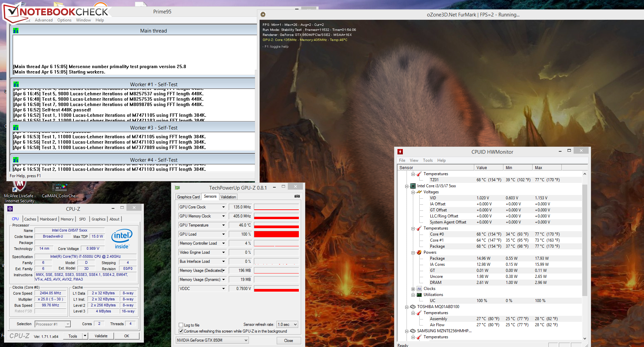Open the NVIDIA GeForce GTX 850M selector
The height and width of the screenshot is (347, 644).
[212, 340]
